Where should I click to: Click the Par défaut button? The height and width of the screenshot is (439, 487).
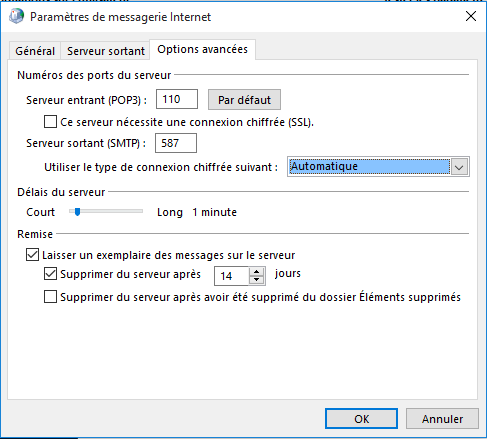tap(244, 100)
